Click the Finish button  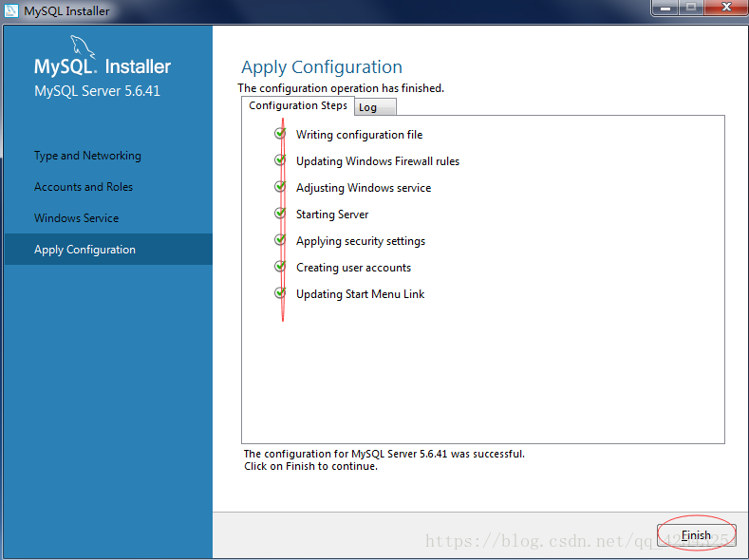(696, 535)
